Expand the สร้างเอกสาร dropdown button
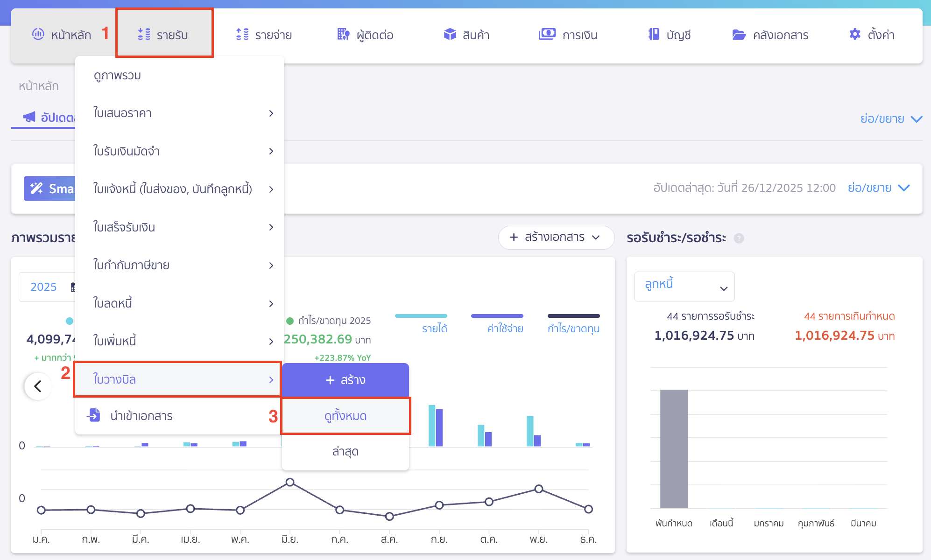Screen dimensions: 931x560 coord(556,238)
